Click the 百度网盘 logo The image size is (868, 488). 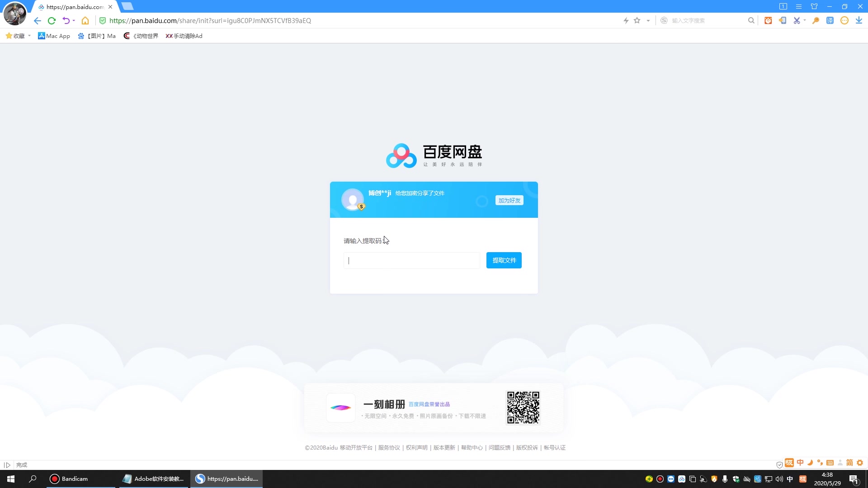point(434,155)
